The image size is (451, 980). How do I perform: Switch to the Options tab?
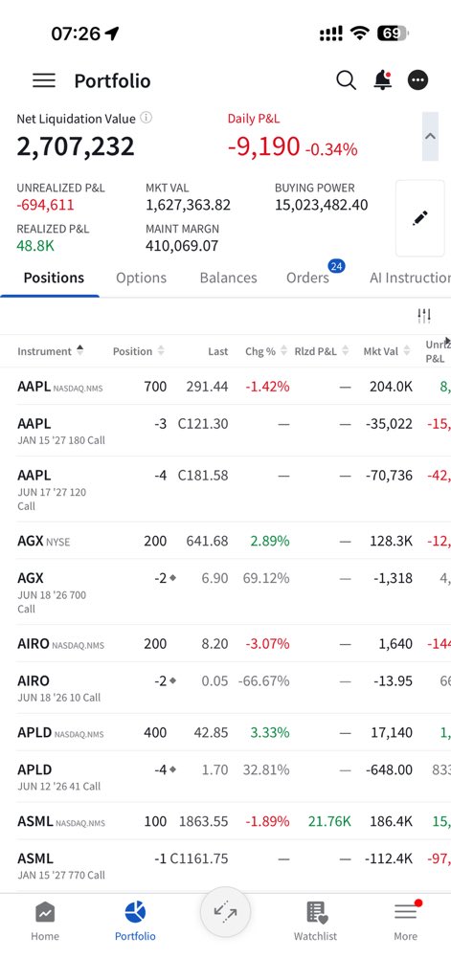(142, 278)
